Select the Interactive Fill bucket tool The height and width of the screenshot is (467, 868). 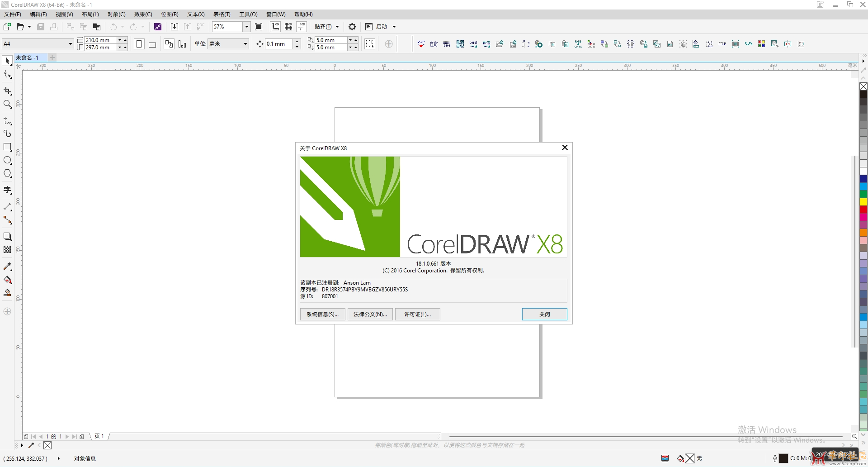(x=7, y=280)
